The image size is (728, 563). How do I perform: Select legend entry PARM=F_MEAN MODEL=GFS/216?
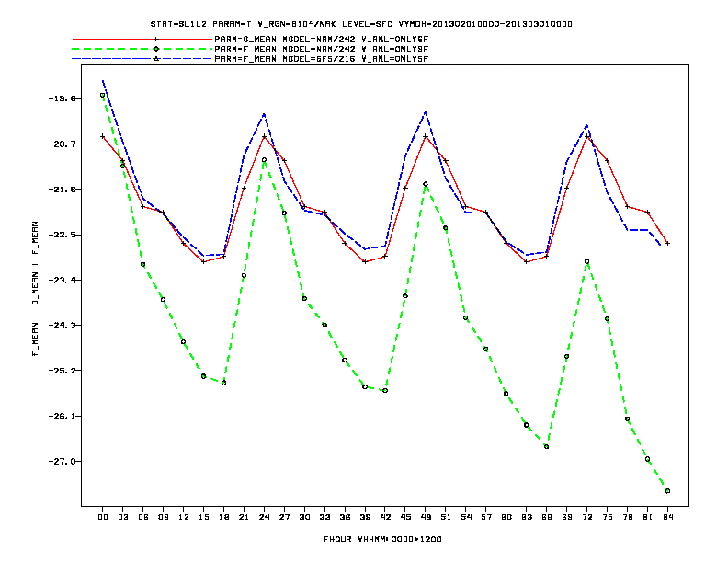pyautogui.click(x=322, y=59)
